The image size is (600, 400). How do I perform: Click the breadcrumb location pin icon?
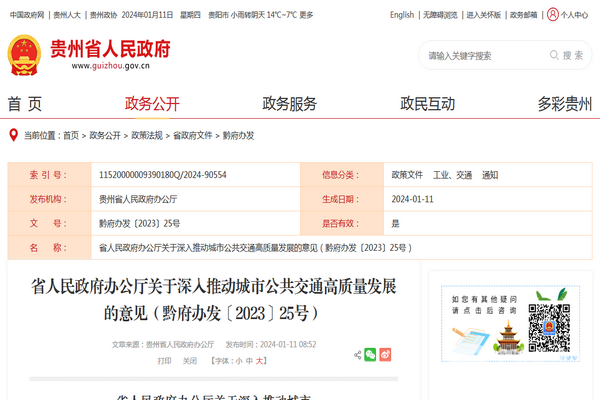coord(12,134)
